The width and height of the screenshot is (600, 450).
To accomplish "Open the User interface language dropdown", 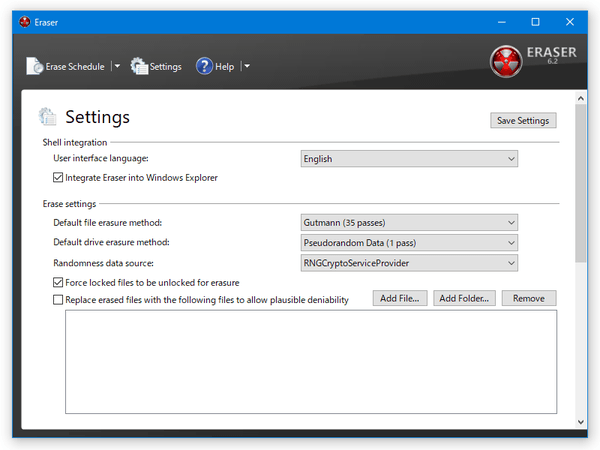I will (x=409, y=159).
